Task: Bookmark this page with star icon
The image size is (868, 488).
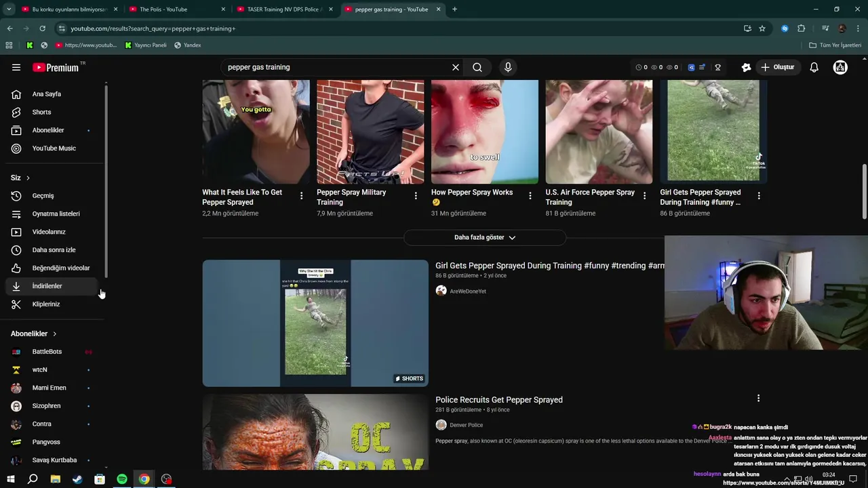Action: 762,28
